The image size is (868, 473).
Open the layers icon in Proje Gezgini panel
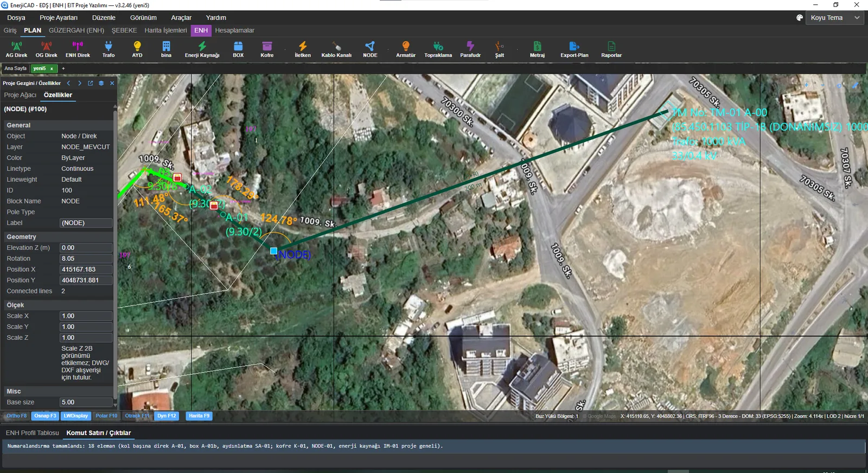[x=101, y=83]
